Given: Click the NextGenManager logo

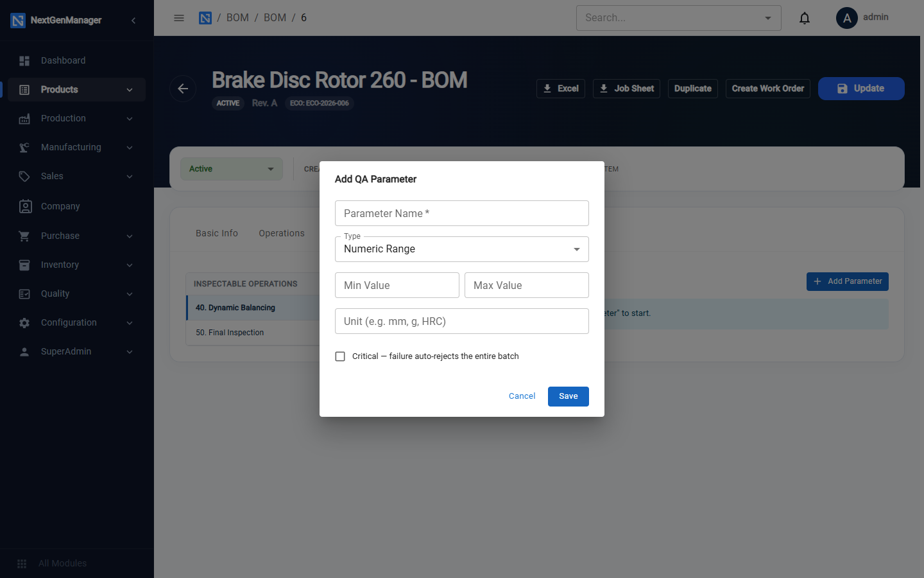Looking at the screenshot, I should (18, 21).
